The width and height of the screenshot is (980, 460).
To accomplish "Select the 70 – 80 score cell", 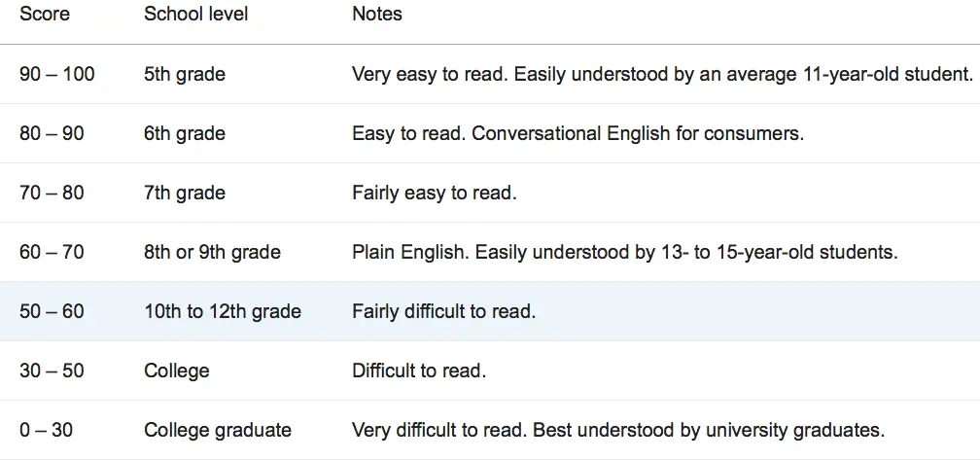I will coord(52,193).
